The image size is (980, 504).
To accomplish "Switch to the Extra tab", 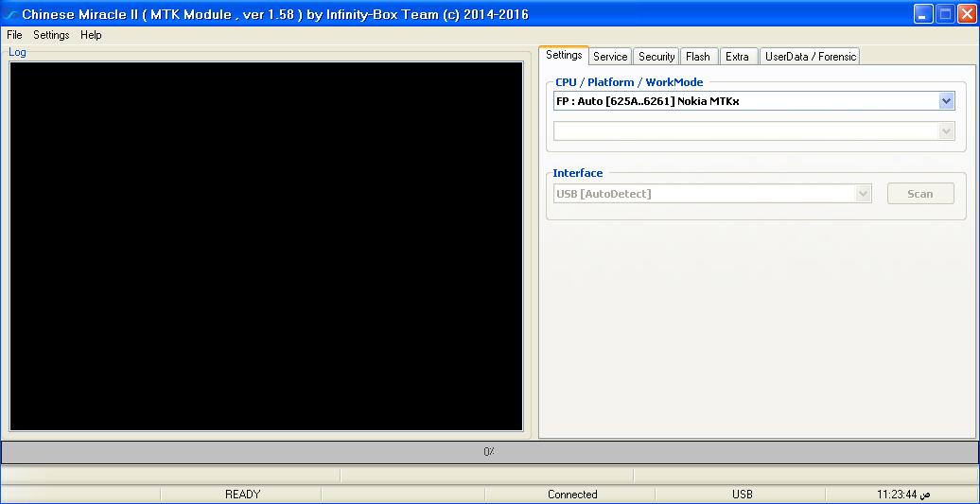I will coord(738,56).
